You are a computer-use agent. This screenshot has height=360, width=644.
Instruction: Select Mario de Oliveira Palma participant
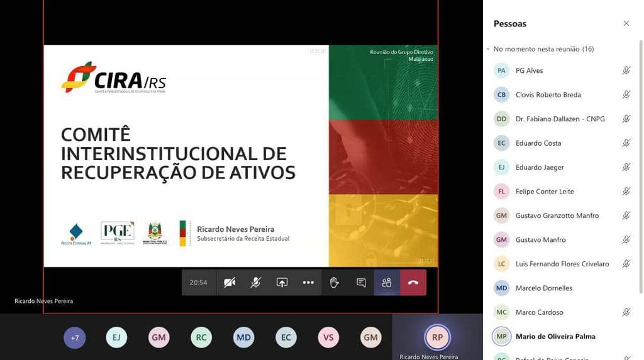[555, 336]
